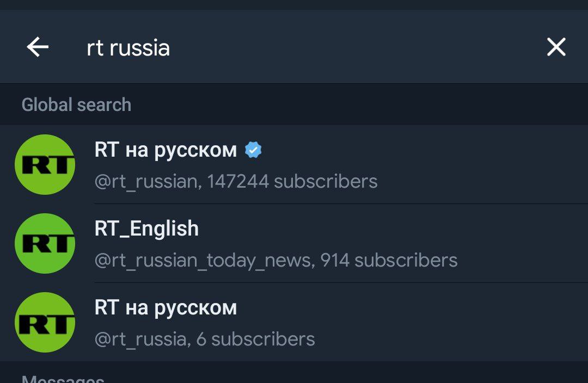Tap the @rt_russian handle text
Screen dimensions: 588x383
(x=146, y=181)
